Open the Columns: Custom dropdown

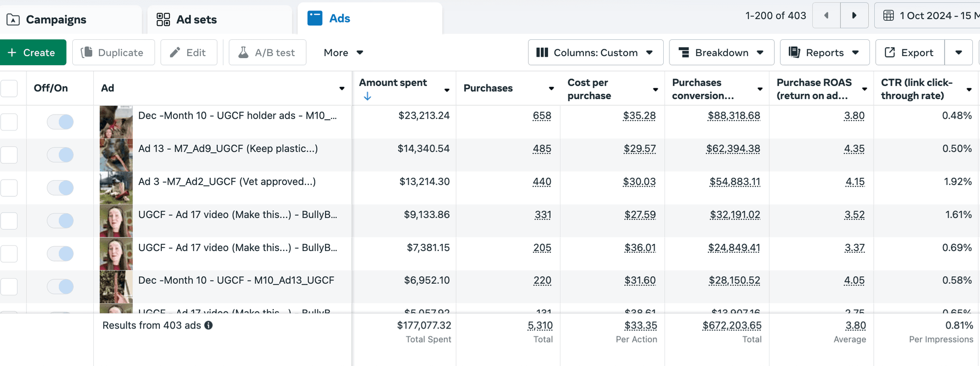click(x=596, y=53)
